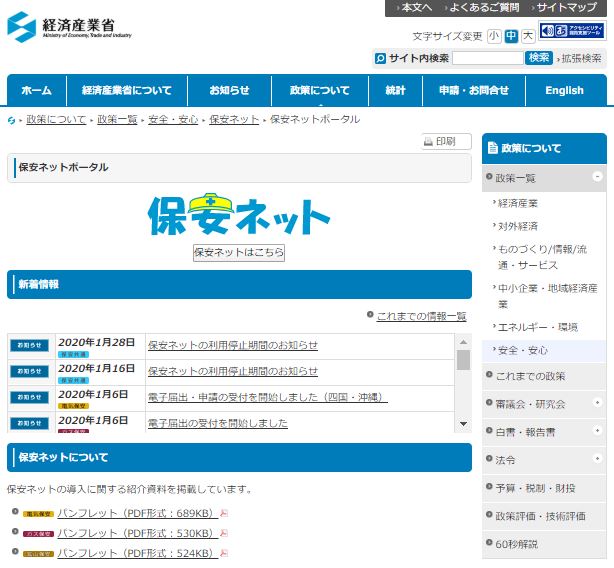Click the お知らせ badge for 2020年1月28日

point(29,345)
